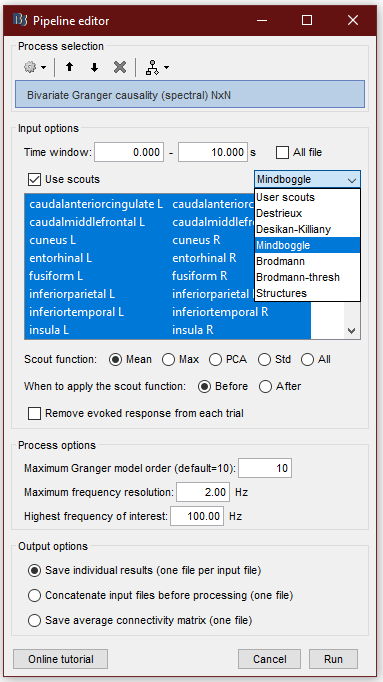383x682 pixels.
Task: Delete selected process with X icon
Action: point(120,67)
